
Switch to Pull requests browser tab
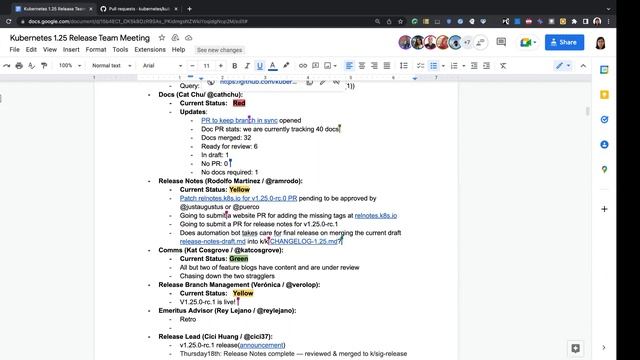coord(139,9)
